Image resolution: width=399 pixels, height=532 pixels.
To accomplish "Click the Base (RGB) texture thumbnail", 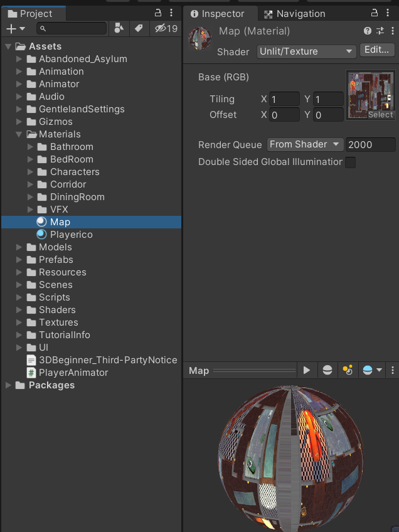I will pos(371,95).
